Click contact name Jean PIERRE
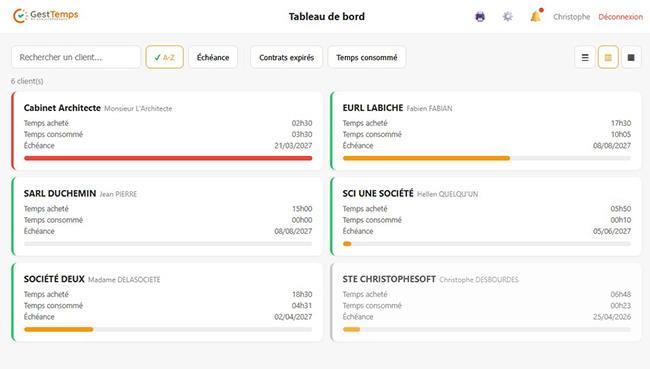650x369 pixels. [118, 194]
